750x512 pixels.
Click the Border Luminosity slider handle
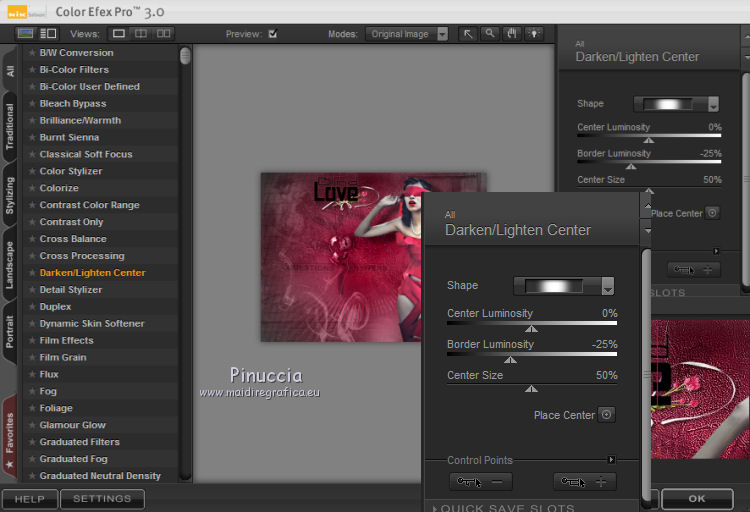(x=510, y=360)
